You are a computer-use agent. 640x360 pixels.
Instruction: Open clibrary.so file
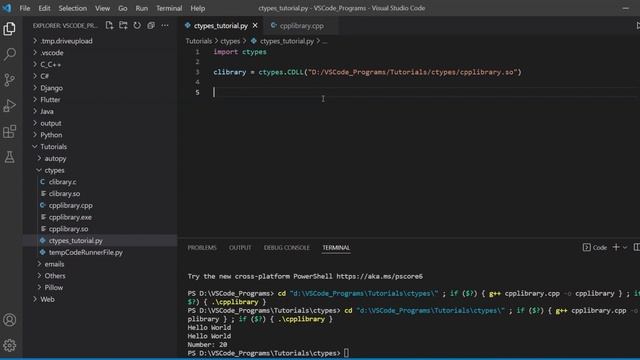tap(64, 194)
